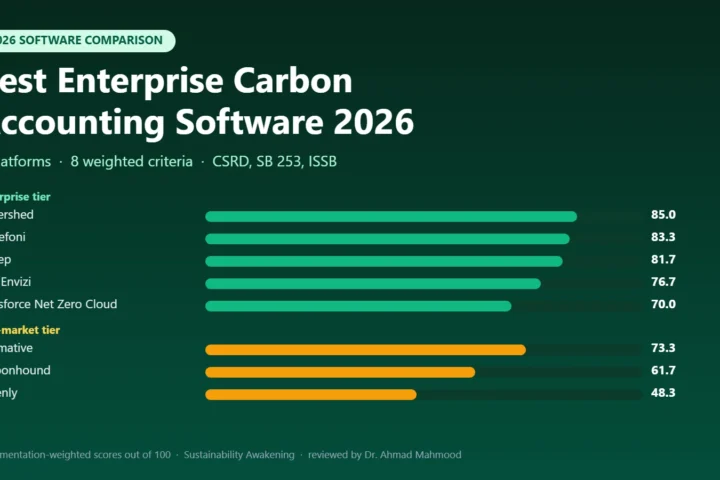Viewport: 720px width, 480px height.
Task: Click the score value 76.7
Action: [663, 282]
